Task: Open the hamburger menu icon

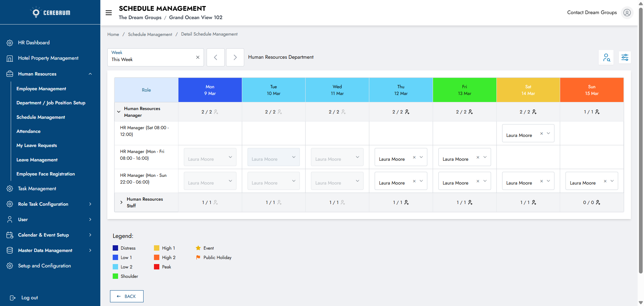Action: [x=109, y=13]
